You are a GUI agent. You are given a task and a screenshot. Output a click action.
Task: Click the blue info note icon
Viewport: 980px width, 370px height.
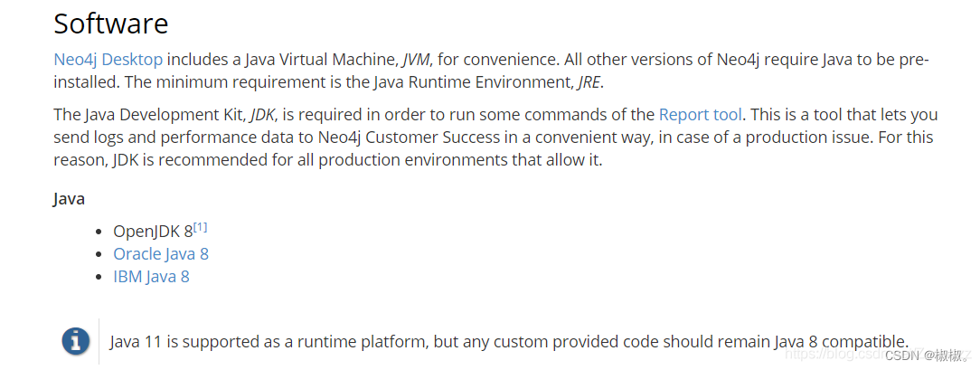pyautogui.click(x=76, y=342)
